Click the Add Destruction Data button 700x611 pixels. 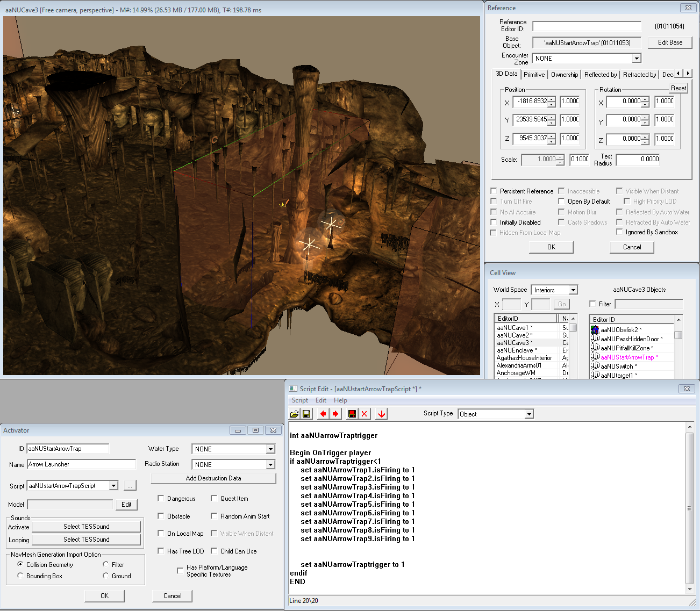pyautogui.click(x=213, y=478)
